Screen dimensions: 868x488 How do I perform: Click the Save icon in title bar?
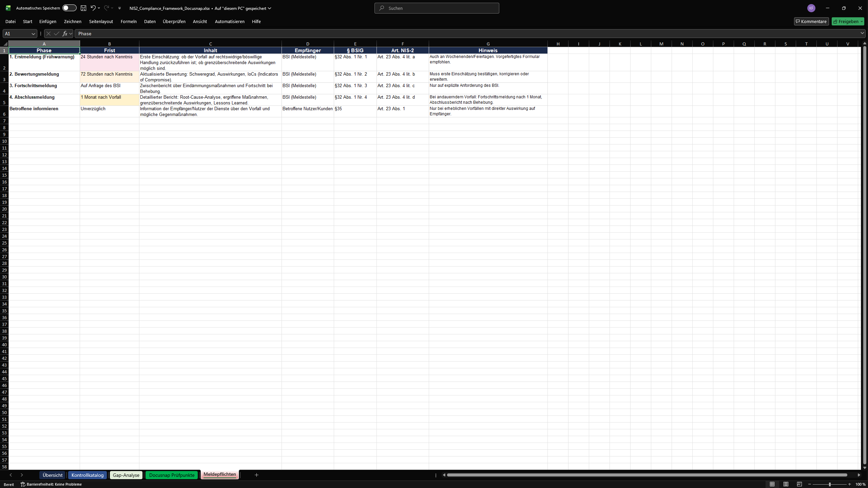click(83, 8)
